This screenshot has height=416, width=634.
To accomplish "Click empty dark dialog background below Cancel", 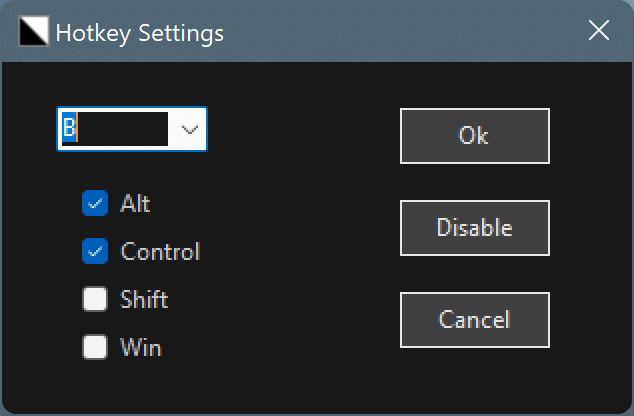I will [x=474, y=378].
